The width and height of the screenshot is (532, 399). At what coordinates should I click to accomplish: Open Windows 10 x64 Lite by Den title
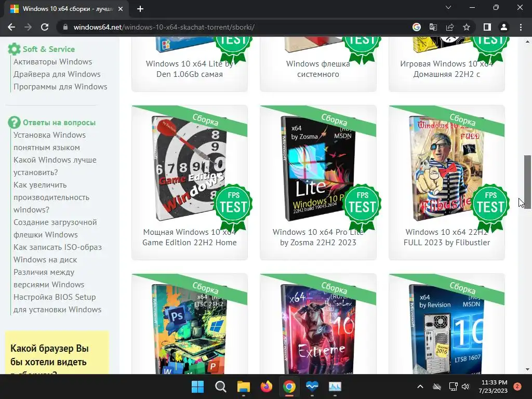coord(189,69)
